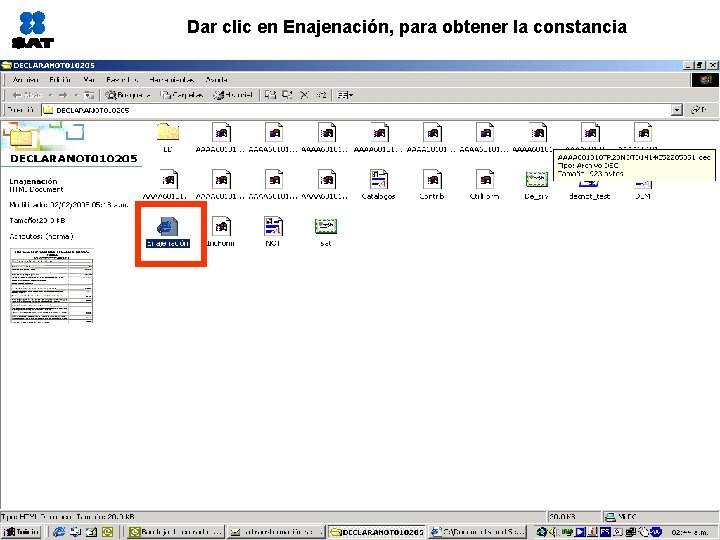Click the Ir go button
Image resolution: width=720 pixels, height=540 pixels.
(x=698, y=110)
